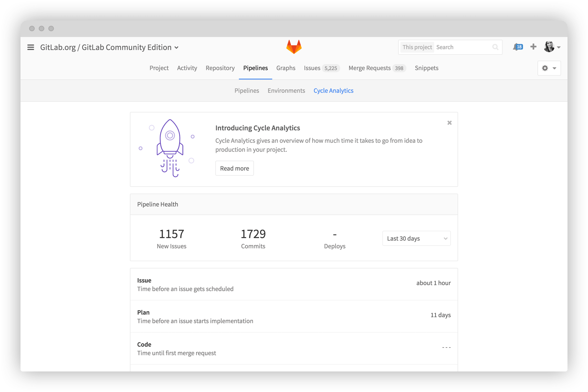Image resolution: width=588 pixels, height=392 pixels.
Task: Select the Issue stage row
Action: (x=294, y=284)
